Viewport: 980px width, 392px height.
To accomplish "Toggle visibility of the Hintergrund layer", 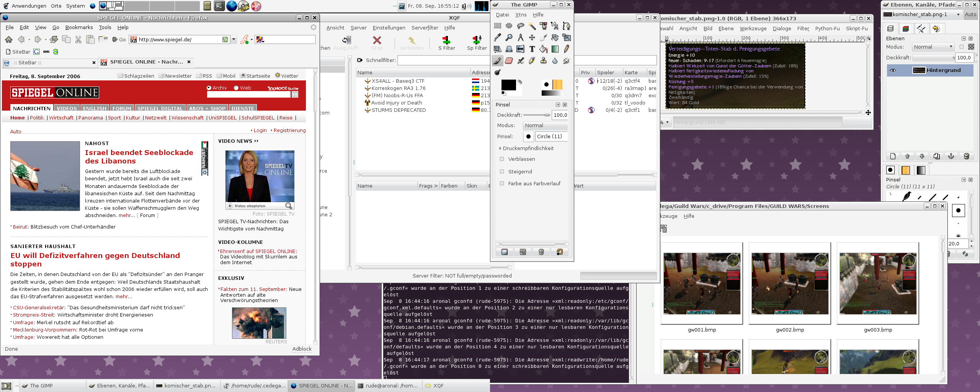I will pos(893,70).
